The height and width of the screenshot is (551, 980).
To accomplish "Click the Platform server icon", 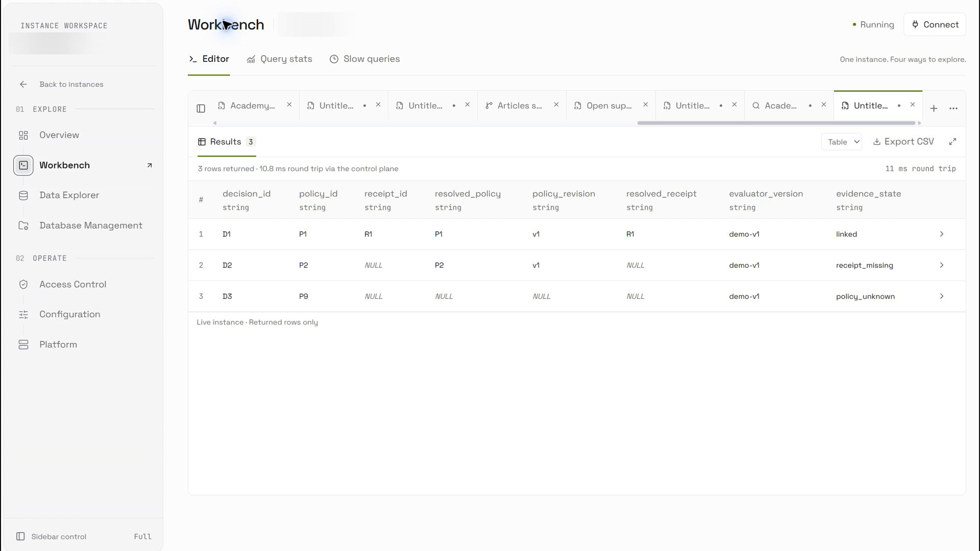I will pos(23,345).
